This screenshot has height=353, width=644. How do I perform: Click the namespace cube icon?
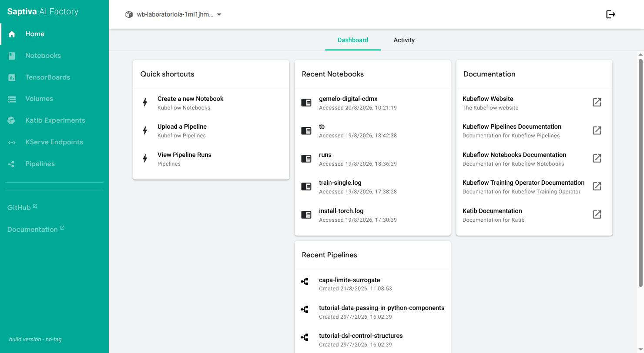point(129,14)
